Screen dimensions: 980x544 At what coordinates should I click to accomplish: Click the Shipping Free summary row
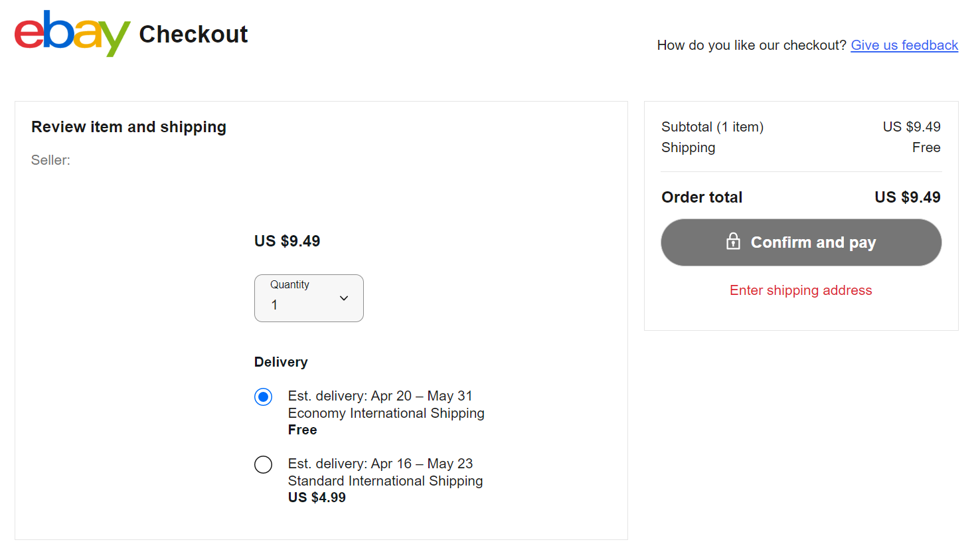(x=801, y=147)
